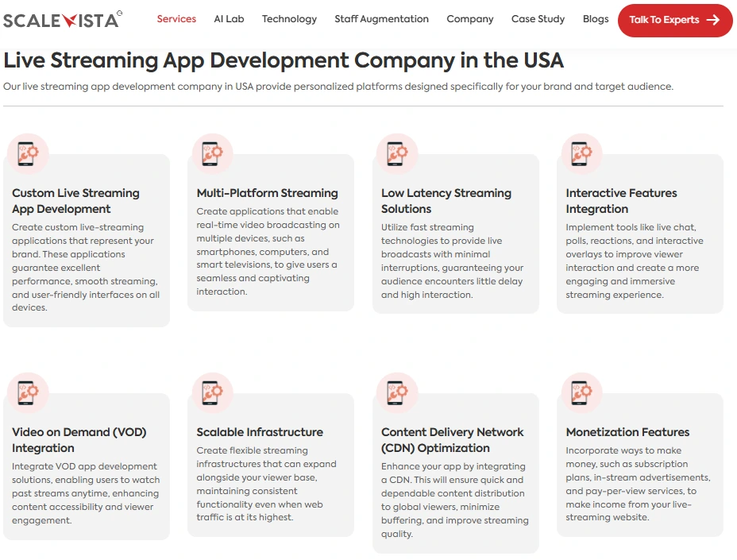This screenshot has height=560, width=737.
Task: Open the Blogs page
Action: pyautogui.click(x=596, y=19)
